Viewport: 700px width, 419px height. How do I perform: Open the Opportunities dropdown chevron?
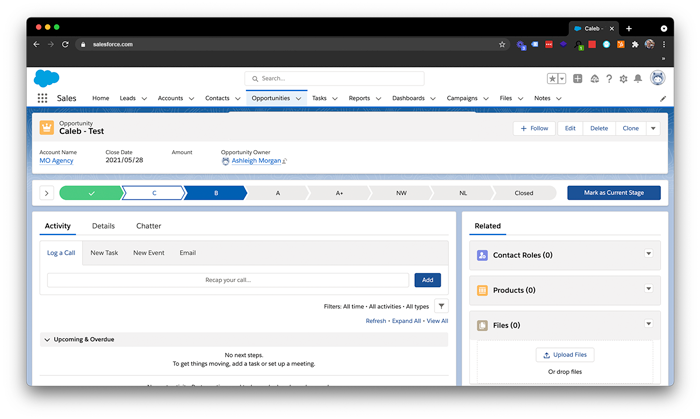pyautogui.click(x=299, y=99)
